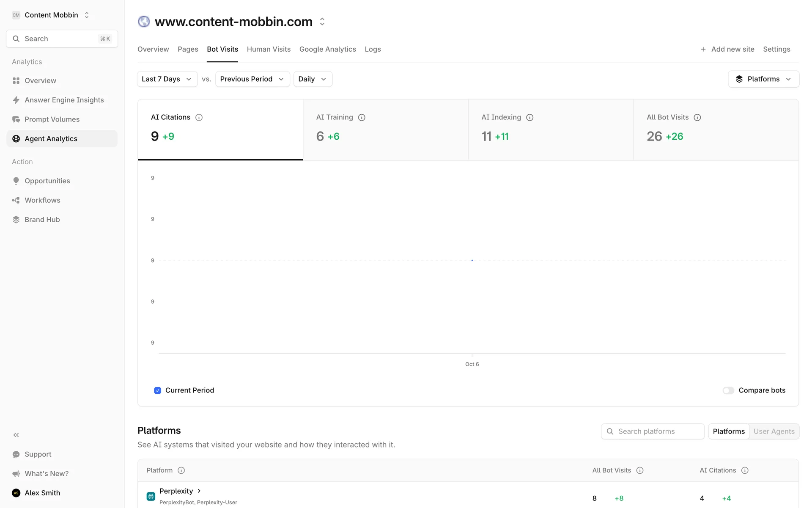Viewport: 812px width, 508px height.
Task: Switch table view to User Agents
Action: (774, 431)
